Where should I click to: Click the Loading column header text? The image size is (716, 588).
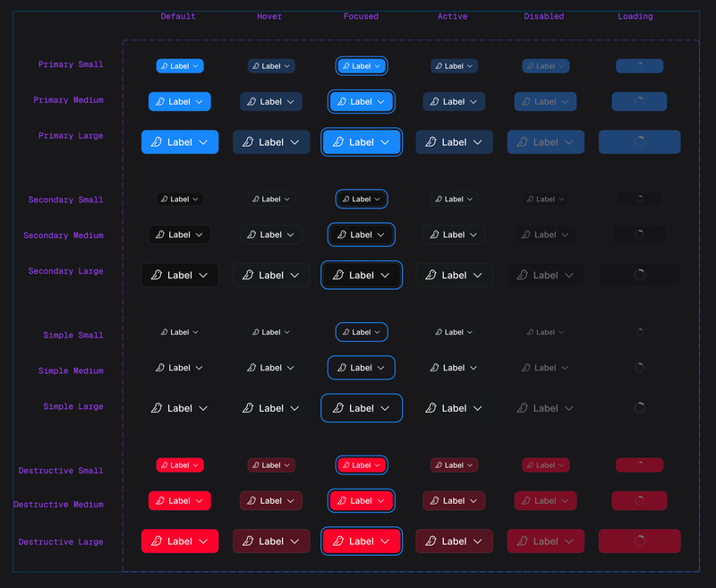[x=635, y=16]
